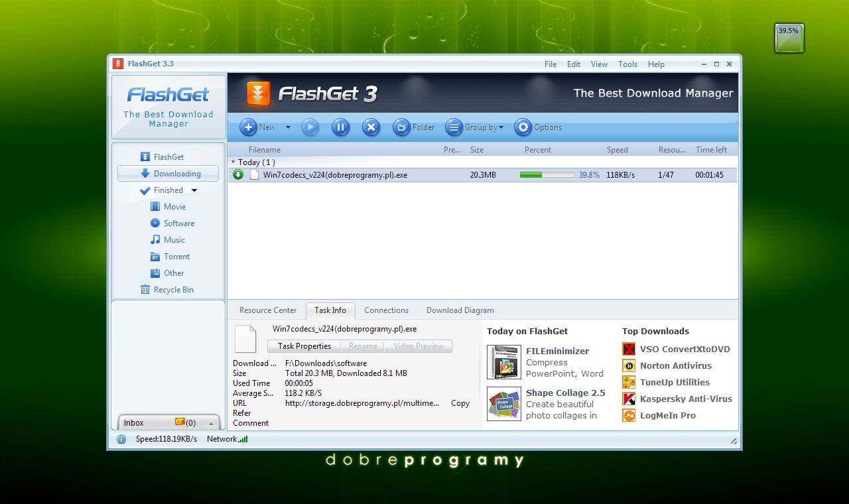Click the download progress bar
Viewport: 849px width, 504px height.
click(548, 175)
